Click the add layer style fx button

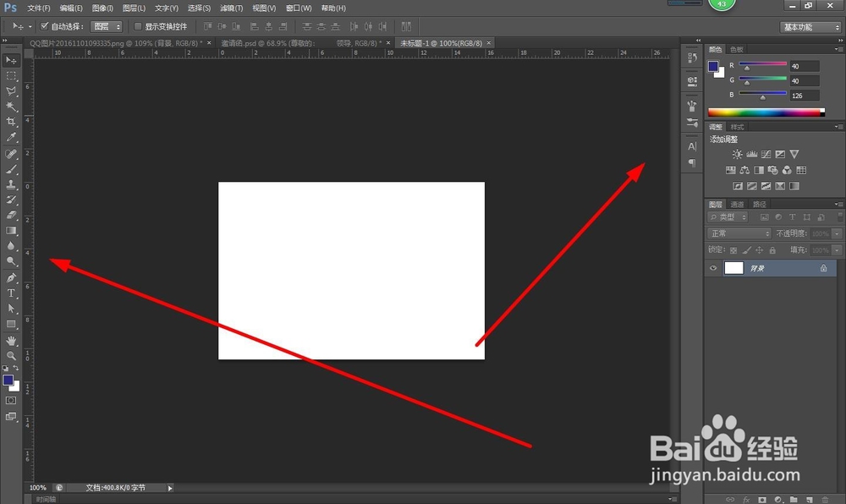[746, 500]
